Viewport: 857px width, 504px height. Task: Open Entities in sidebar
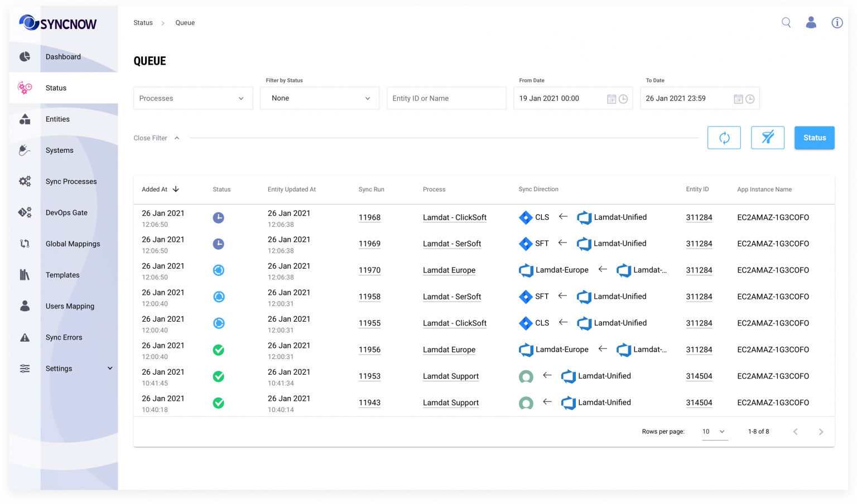click(x=64, y=119)
